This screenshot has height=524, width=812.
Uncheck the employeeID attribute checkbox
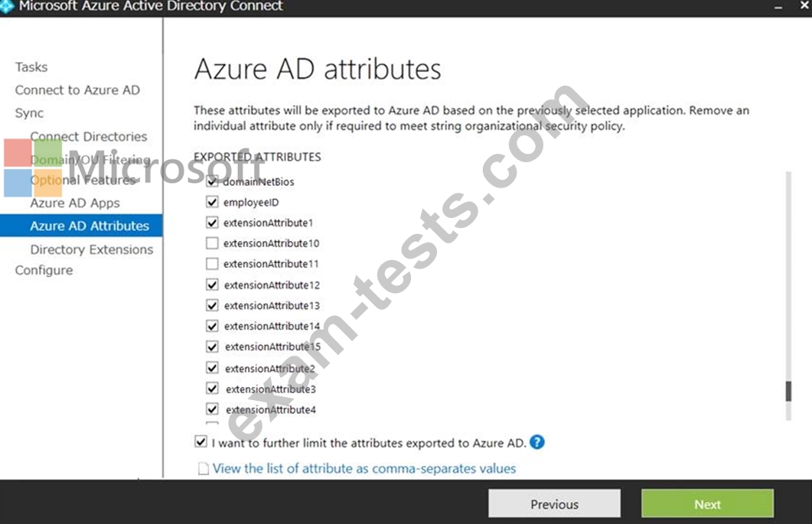[x=212, y=202]
